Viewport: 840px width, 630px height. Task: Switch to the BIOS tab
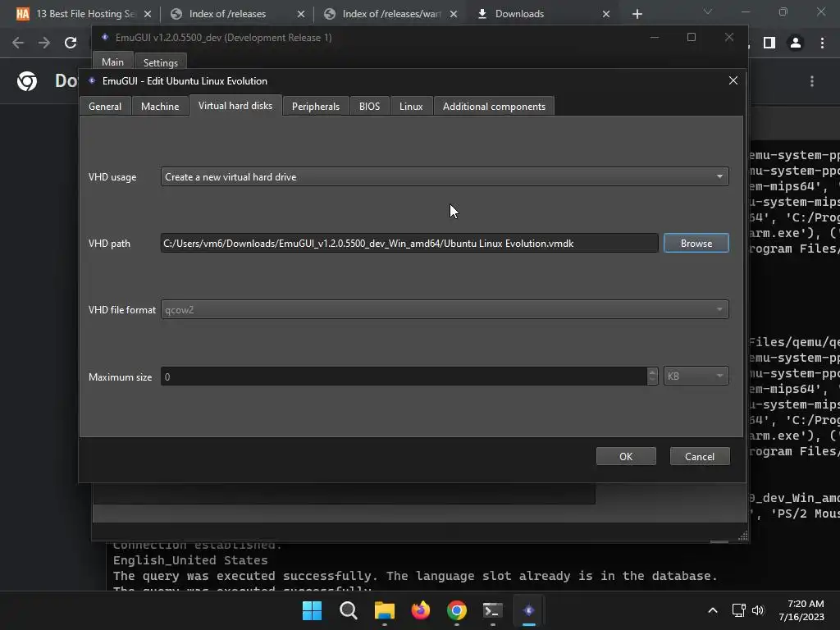pos(370,106)
